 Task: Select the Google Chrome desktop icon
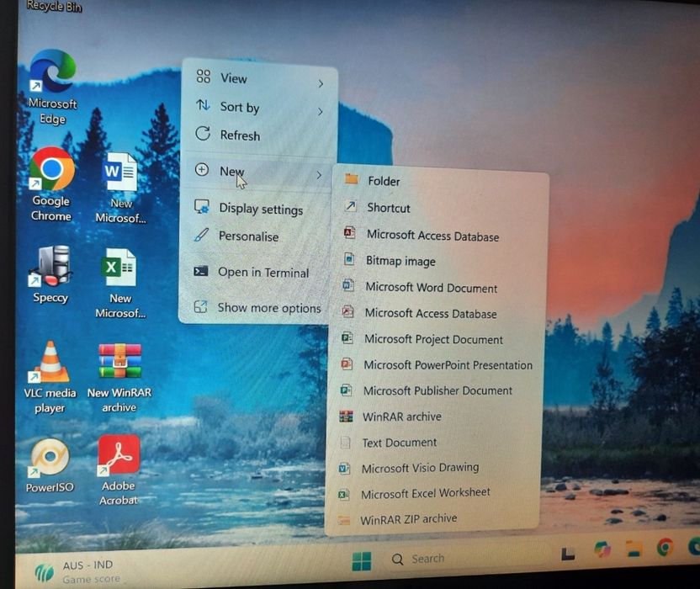tap(52, 184)
